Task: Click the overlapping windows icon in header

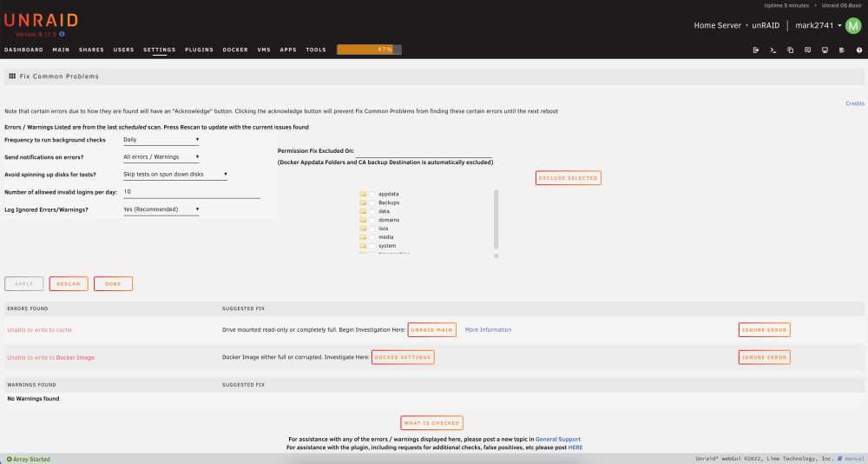Action: [x=791, y=50]
